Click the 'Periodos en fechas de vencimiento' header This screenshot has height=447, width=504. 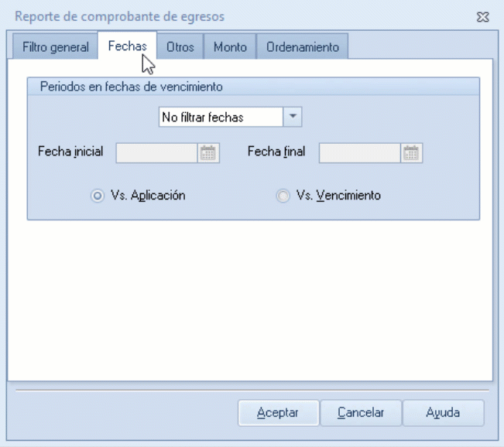coord(131,87)
